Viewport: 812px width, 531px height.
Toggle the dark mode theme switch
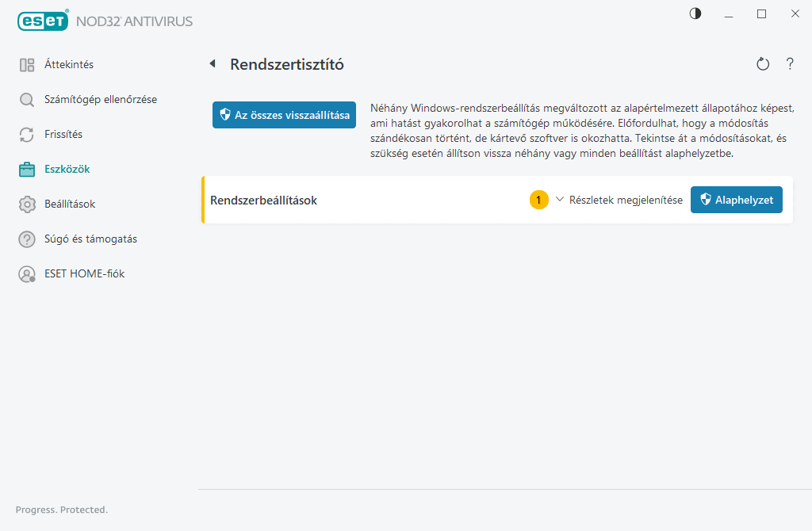pyautogui.click(x=695, y=13)
